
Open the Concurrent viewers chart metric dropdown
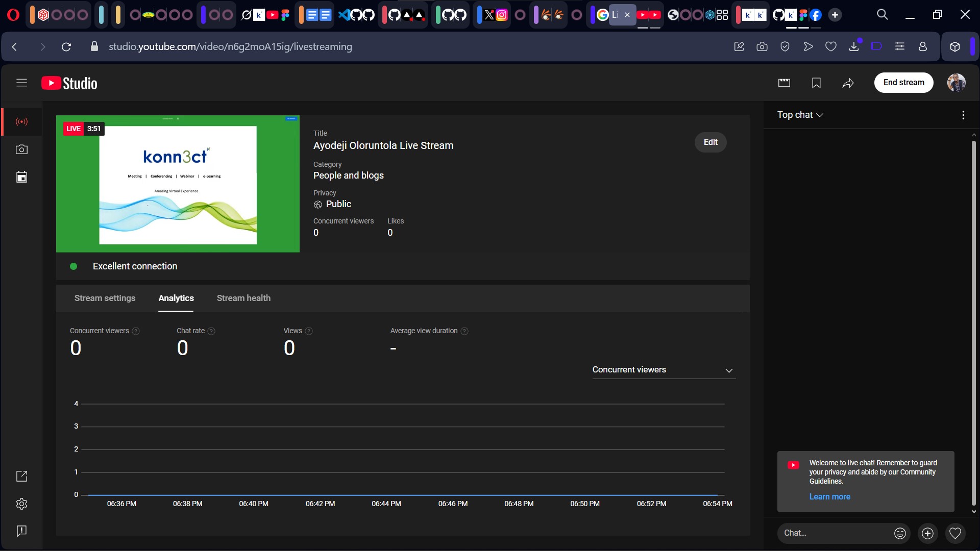(663, 370)
